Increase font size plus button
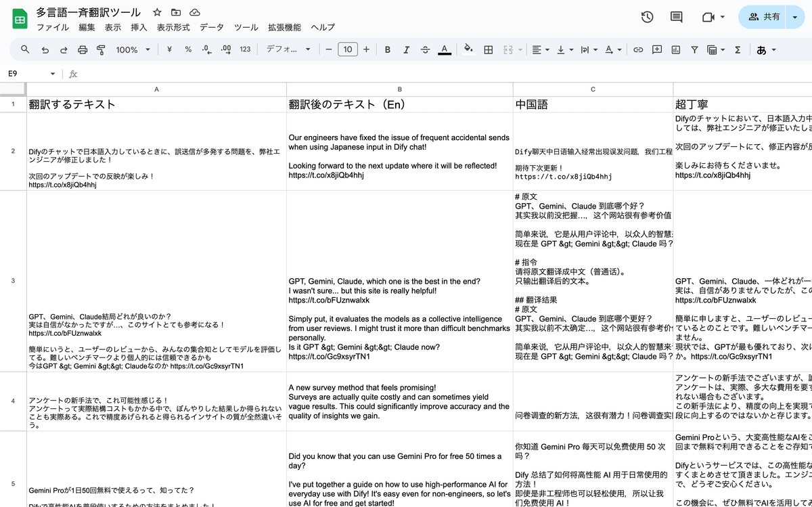This screenshot has height=507, width=812. (x=366, y=49)
